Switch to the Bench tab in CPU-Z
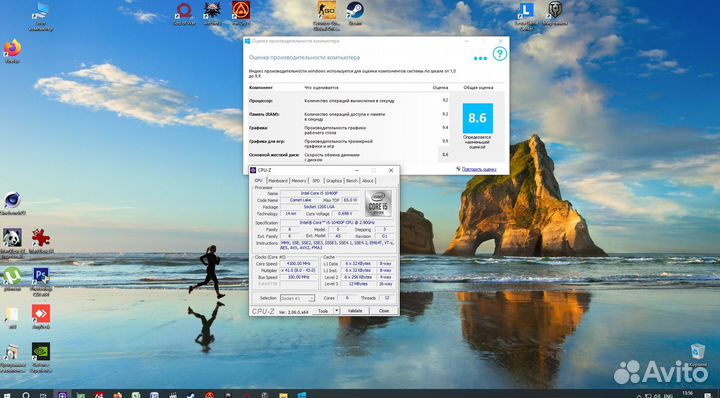Viewport: 720px width, 398px height. (352, 180)
